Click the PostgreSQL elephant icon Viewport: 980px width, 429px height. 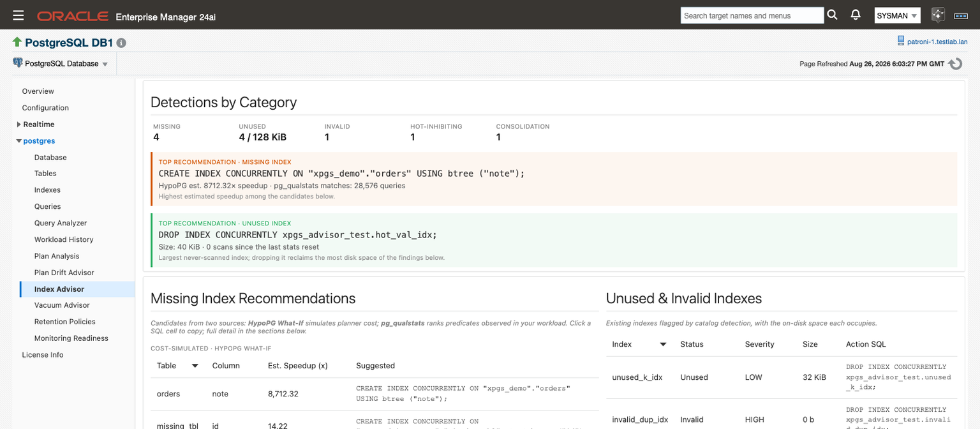pyautogui.click(x=17, y=63)
